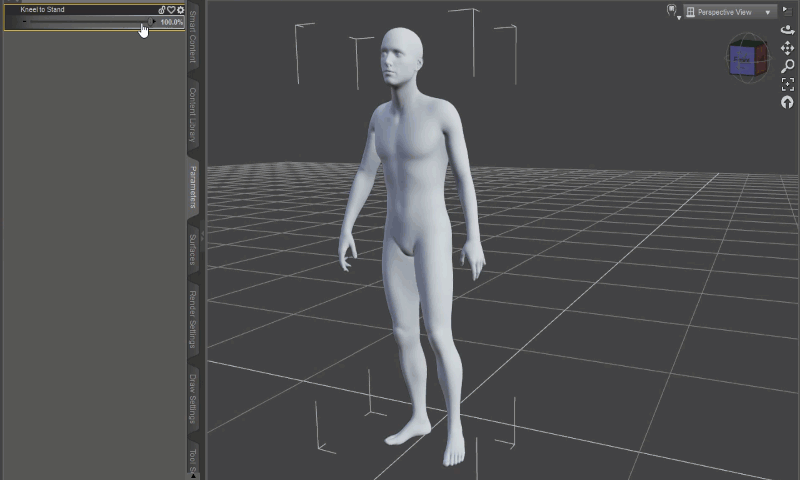Screen dimensions: 800x480
Task: Open the Smart Content side tab
Action: click(x=193, y=36)
